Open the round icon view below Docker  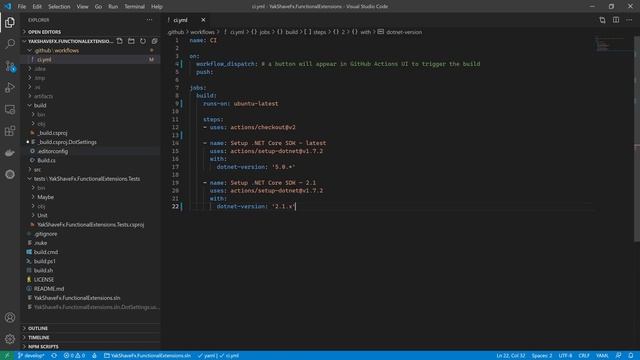(x=10, y=174)
